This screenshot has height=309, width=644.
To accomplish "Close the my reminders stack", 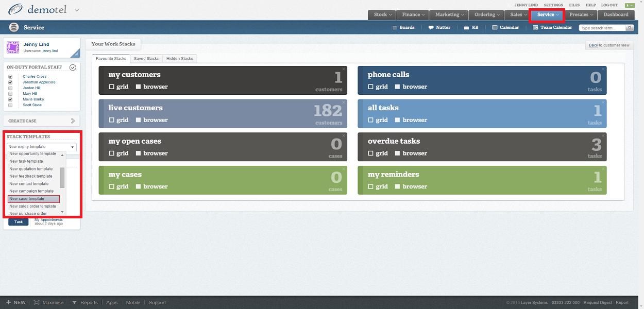I will click(603, 169).
